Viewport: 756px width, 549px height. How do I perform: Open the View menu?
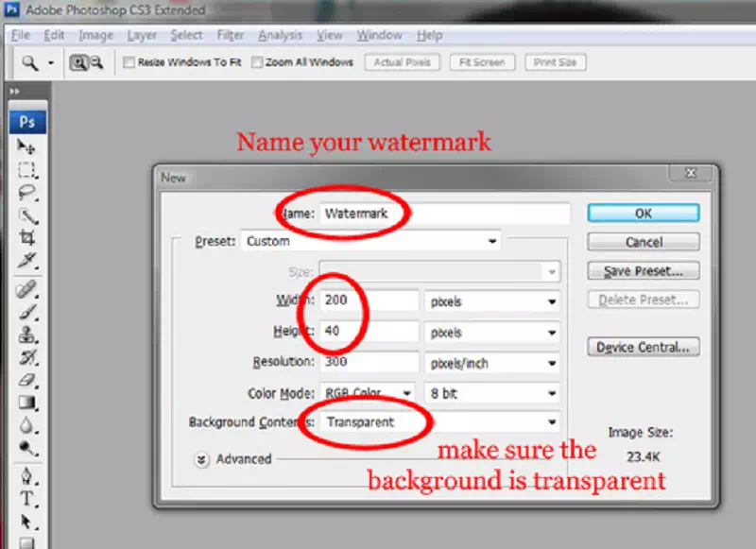click(329, 35)
